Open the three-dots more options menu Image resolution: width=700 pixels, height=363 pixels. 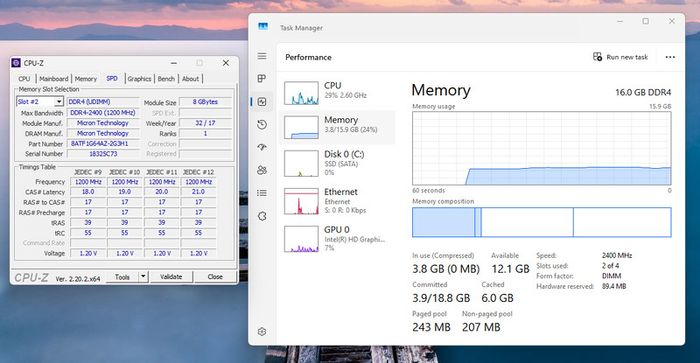[670, 57]
